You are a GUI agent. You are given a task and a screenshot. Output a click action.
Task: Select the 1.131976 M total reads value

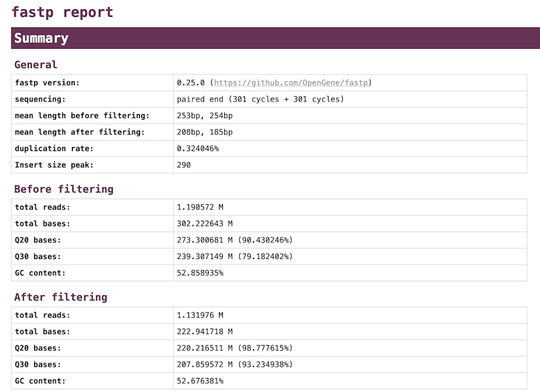coord(200,315)
